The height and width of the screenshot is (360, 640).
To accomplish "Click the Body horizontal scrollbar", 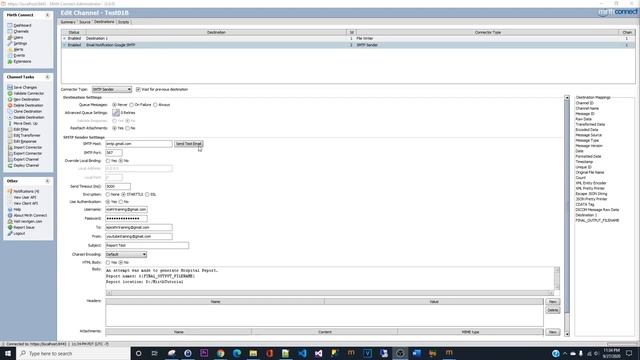I will [330, 293].
